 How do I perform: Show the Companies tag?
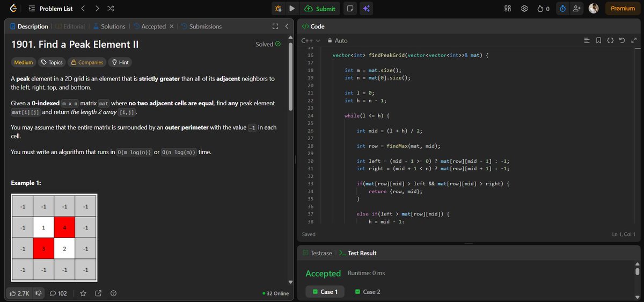click(x=87, y=62)
